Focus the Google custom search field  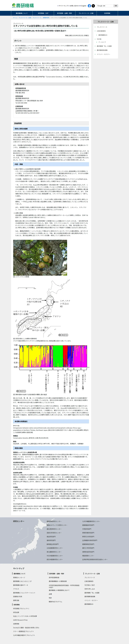(x=105, y=6)
